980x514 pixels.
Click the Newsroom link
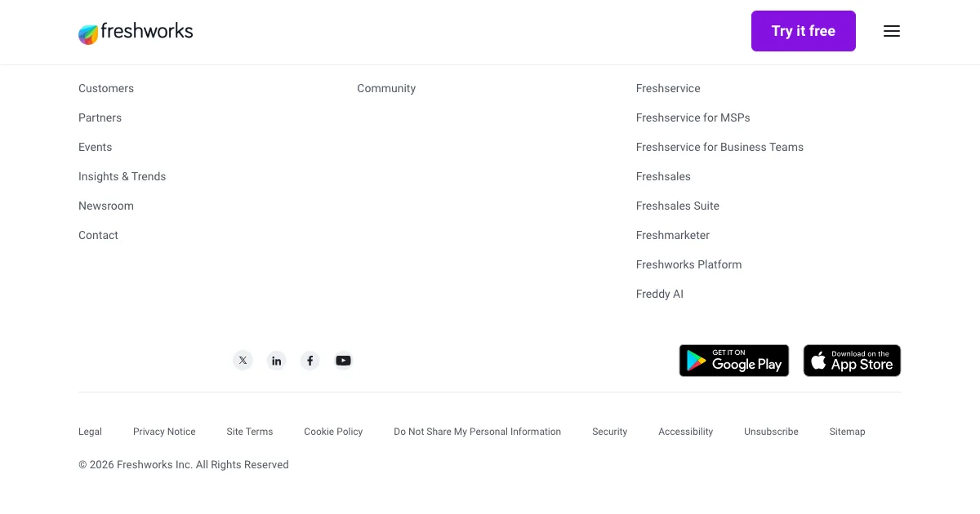coord(106,206)
